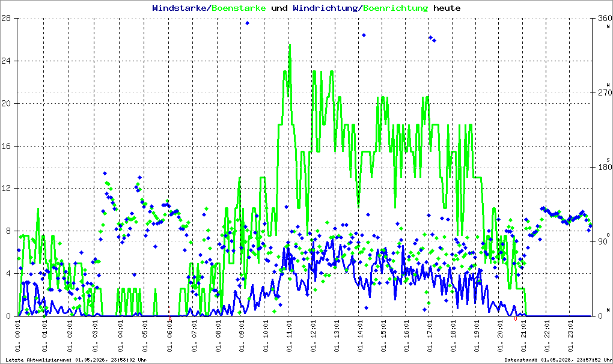Screen dimensions: 613x364
Task: Click the '12:01' time axis label
Action: click(313, 336)
